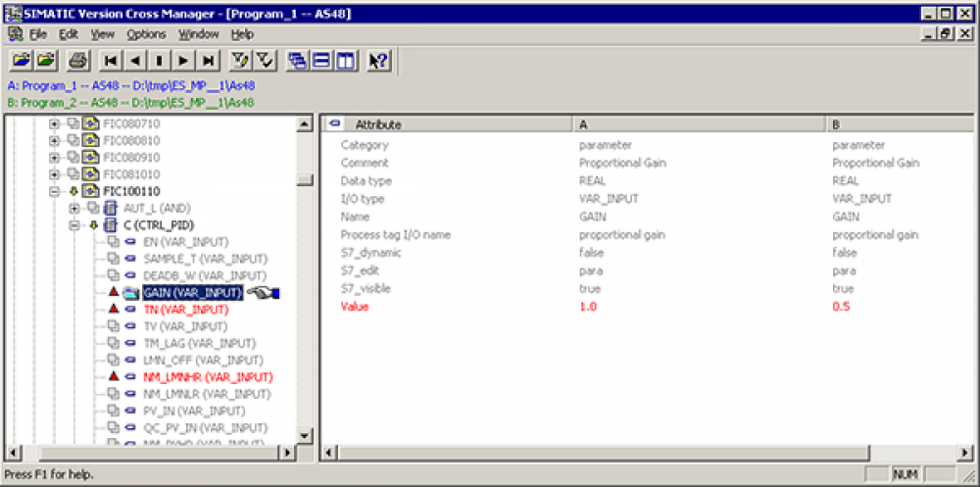Click the document icon left of File menu
The width and height of the screenshot is (980, 487).
[x=15, y=33]
